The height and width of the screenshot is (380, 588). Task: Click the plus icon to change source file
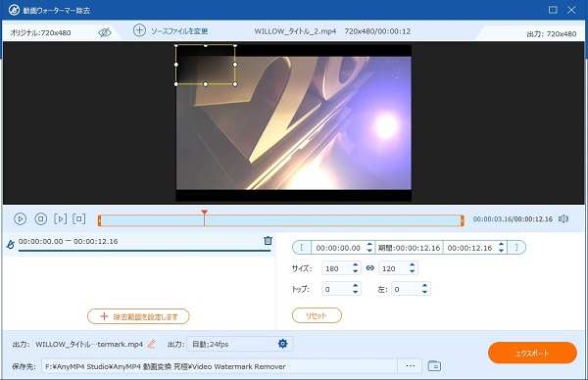click(x=139, y=30)
